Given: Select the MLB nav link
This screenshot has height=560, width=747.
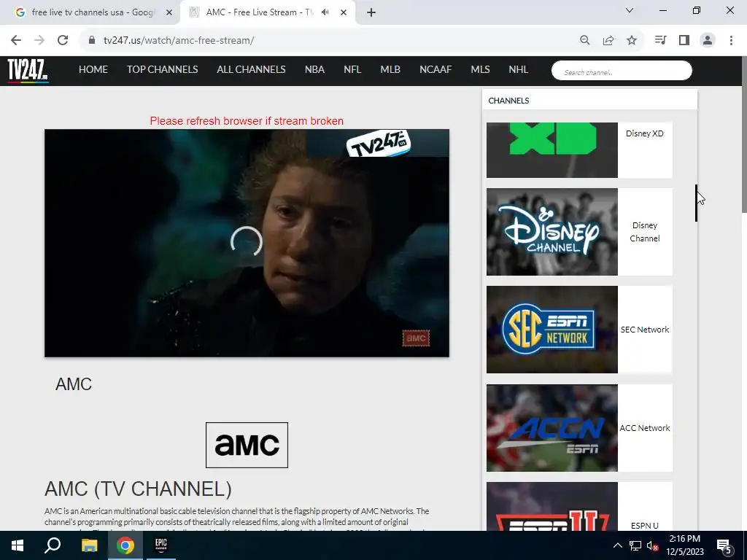Looking at the screenshot, I should coord(390,69).
